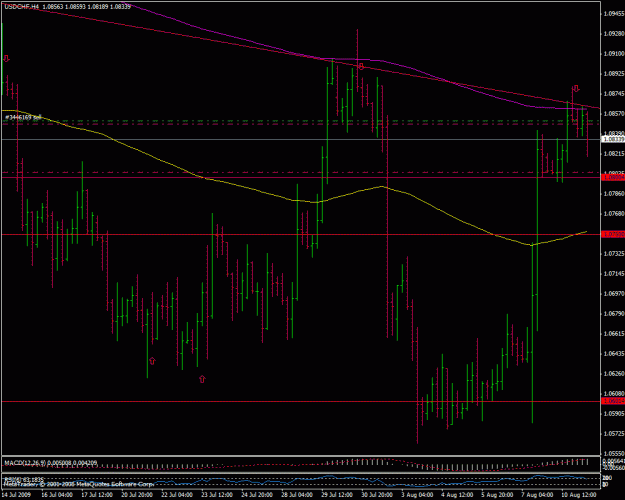625x500 pixels.
Task: Select the #3446169 sell order label
Action: (x=23, y=117)
